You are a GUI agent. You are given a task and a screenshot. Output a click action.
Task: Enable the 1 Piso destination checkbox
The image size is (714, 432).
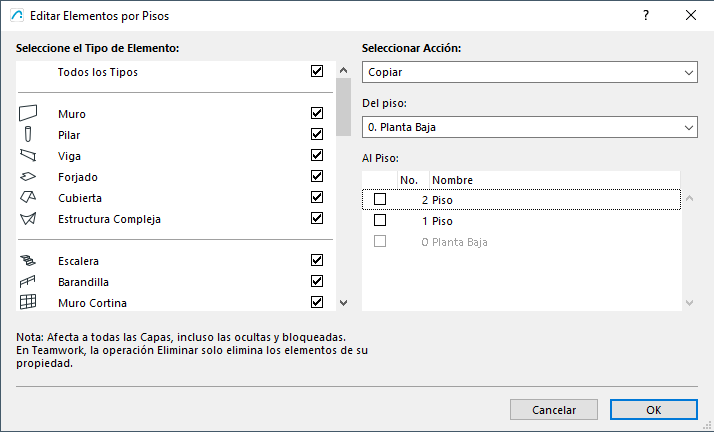pos(380,220)
